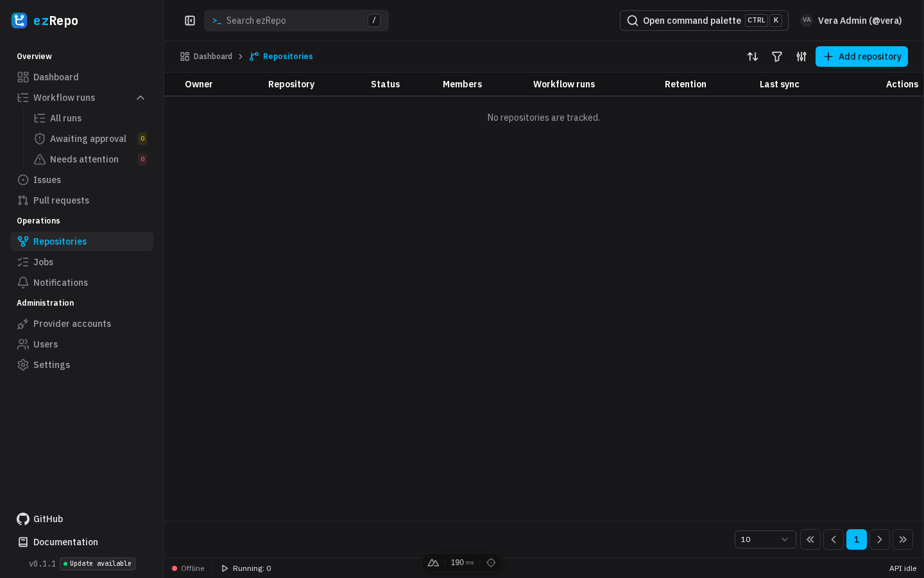Viewport: 924px width, 578px height.
Task: Open Dashboard in the sidebar
Action: coord(81,77)
